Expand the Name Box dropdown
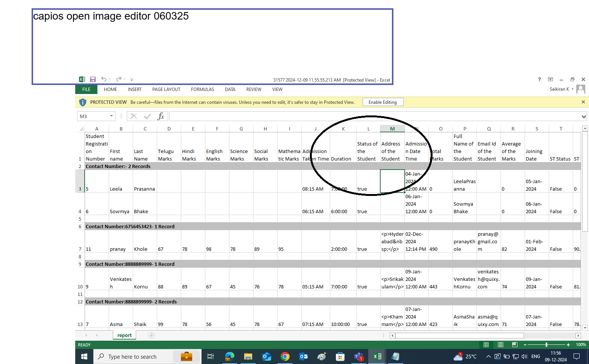The width and height of the screenshot is (589, 364). coord(111,116)
